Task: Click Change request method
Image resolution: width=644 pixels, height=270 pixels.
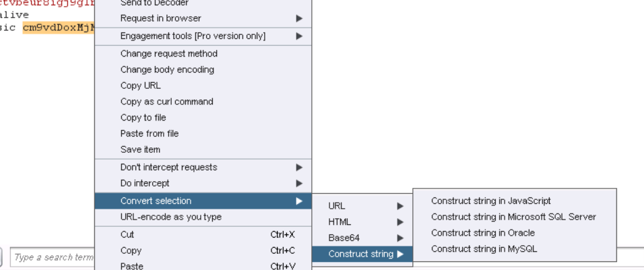Action: (x=168, y=54)
